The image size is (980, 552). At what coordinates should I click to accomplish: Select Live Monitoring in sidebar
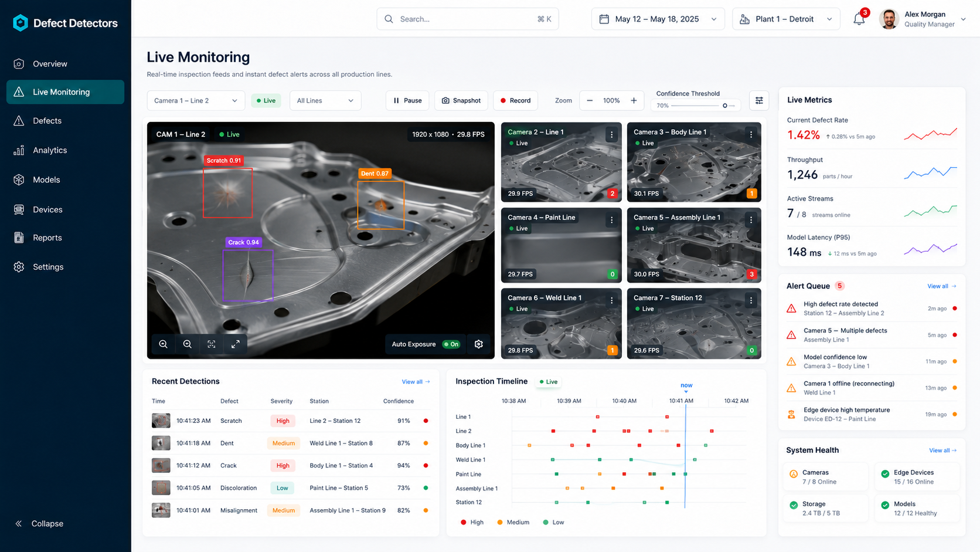pyautogui.click(x=65, y=92)
